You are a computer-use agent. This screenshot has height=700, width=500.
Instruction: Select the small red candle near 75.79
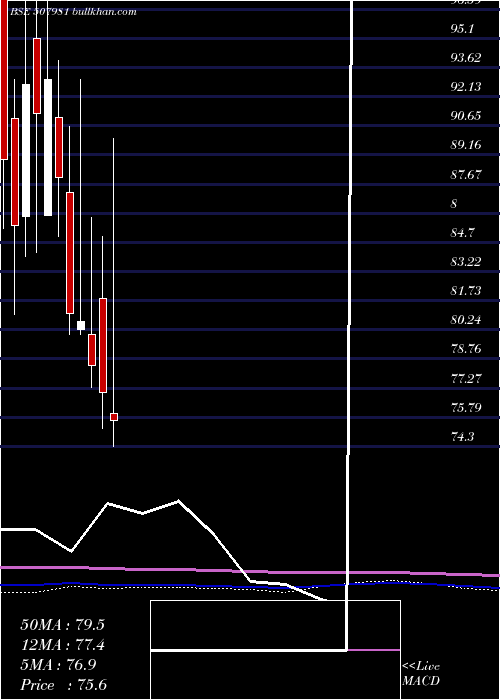[114, 417]
